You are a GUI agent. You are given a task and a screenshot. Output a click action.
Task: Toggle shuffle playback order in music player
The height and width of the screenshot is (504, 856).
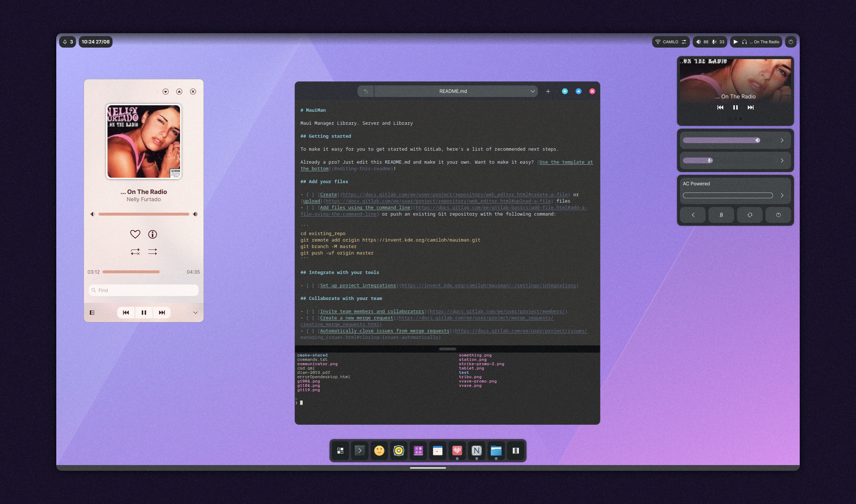pyautogui.click(x=153, y=252)
